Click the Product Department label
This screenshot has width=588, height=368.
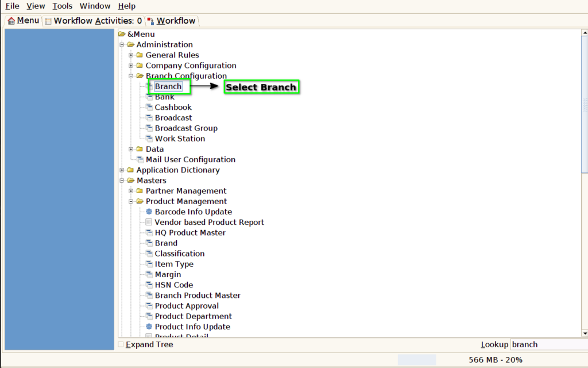[x=194, y=316]
